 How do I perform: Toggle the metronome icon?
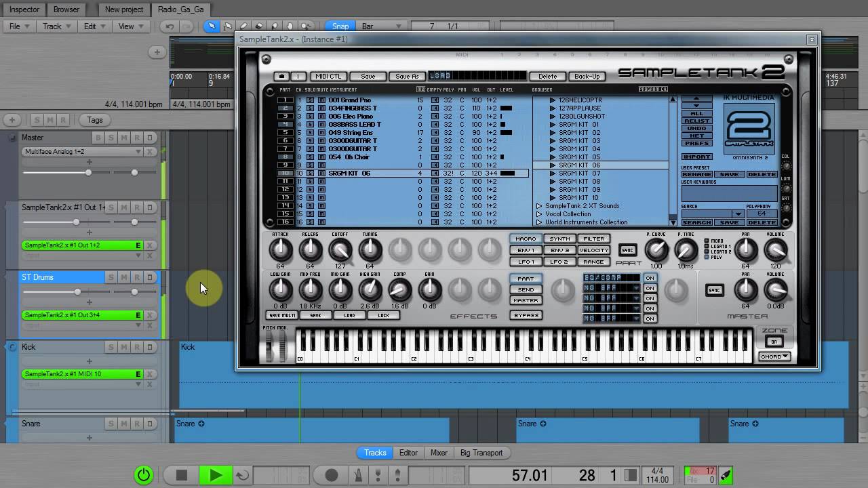coord(357,475)
